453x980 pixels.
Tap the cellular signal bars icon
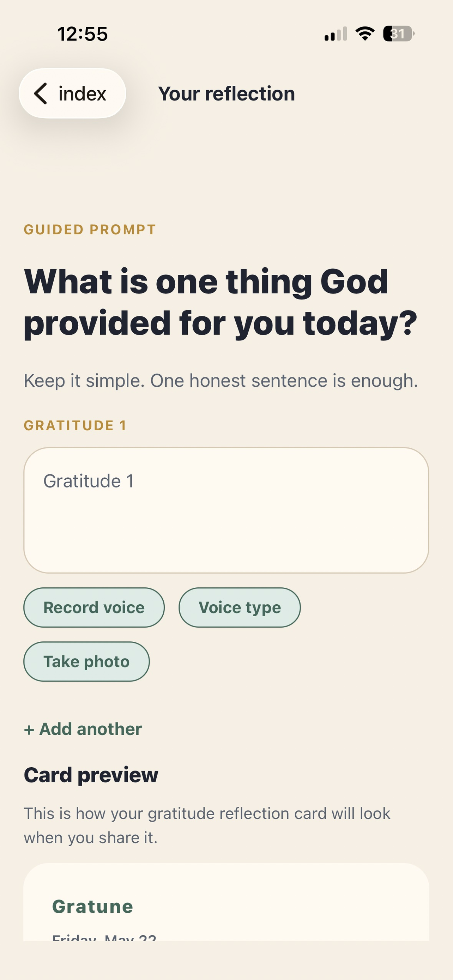tap(336, 34)
